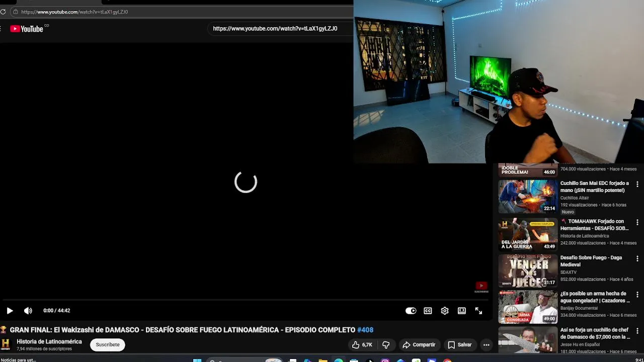Open title '¿Es posible un arma hecha de agua congelada?'
Viewport: 644px width, 362px height.
coord(595,297)
